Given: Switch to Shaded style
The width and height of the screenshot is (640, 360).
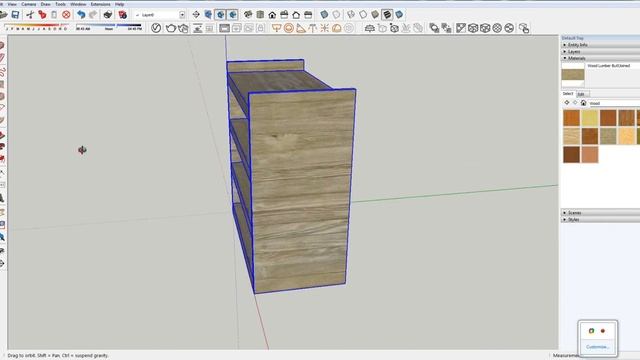Looking at the screenshot, I should coord(375,15).
